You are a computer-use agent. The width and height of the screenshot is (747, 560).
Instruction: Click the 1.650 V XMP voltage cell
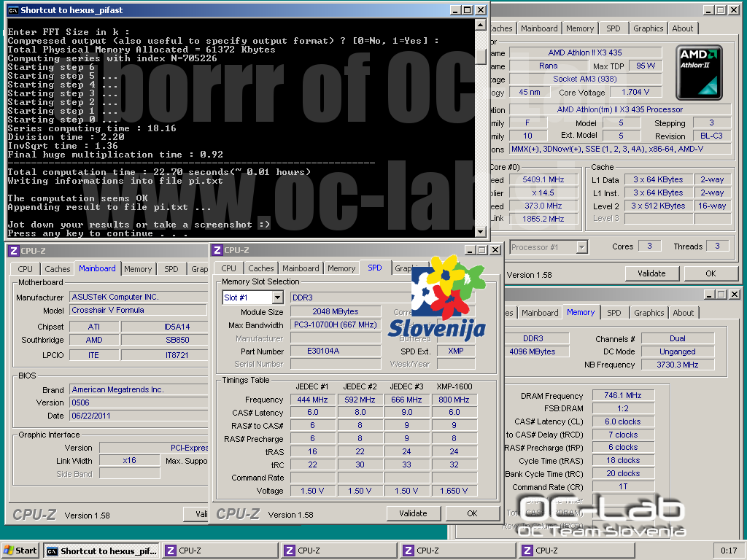tap(454, 491)
